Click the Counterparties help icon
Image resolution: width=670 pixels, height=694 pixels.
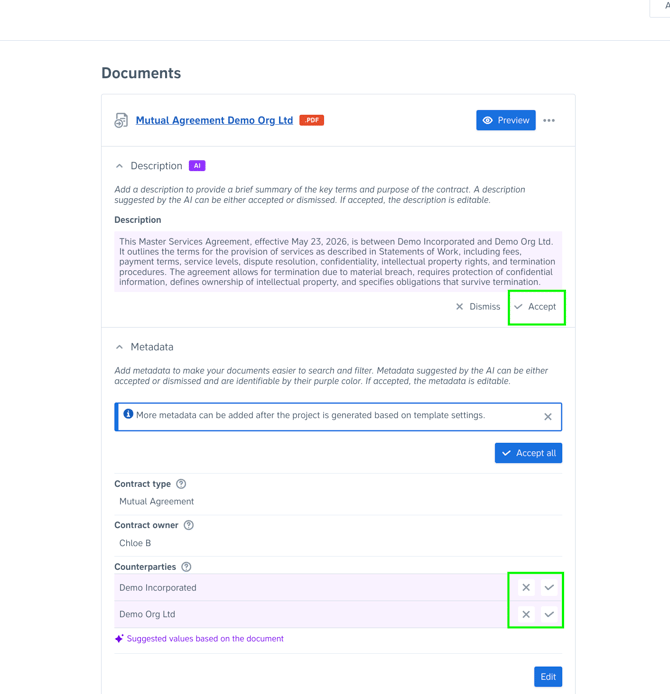click(x=186, y=567)
